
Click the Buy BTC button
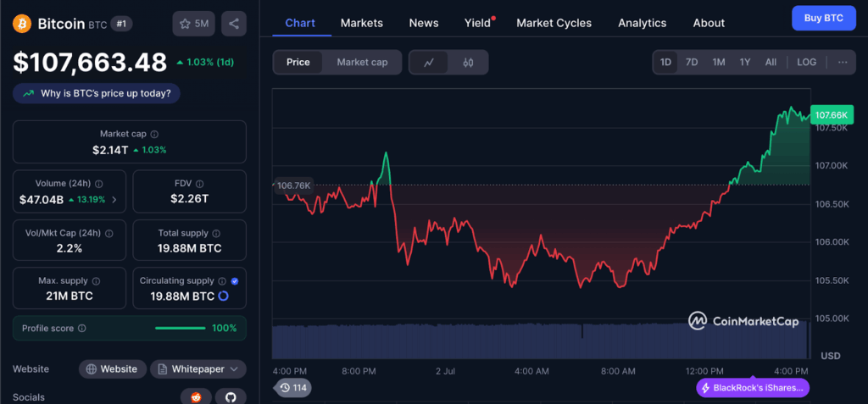click(x=823, y=18)
